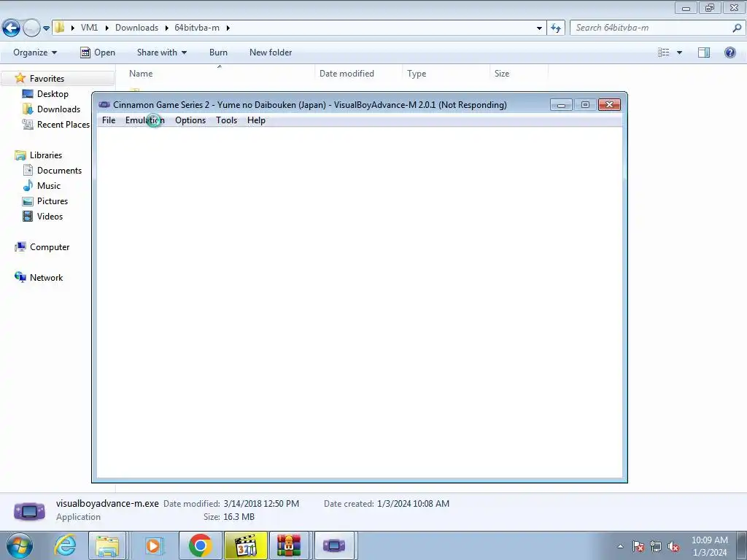The image size is (747, 560).
Task: Select Computer in the navigation pane
Action: pyautogui.click(x=50, y=247)
